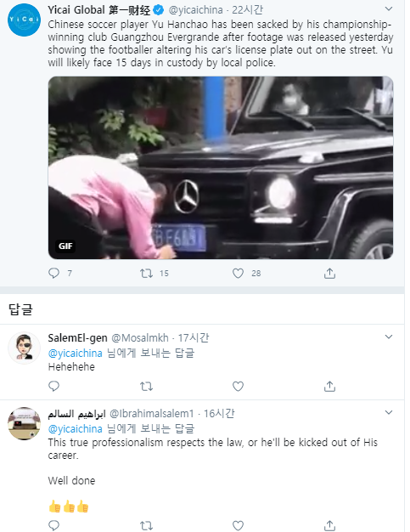Like Ibrahimalsalem1's Well done reply

238,525
